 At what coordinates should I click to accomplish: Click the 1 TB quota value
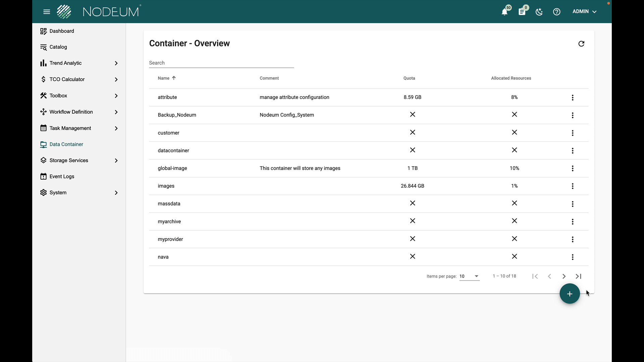click(x=413, y=168)
